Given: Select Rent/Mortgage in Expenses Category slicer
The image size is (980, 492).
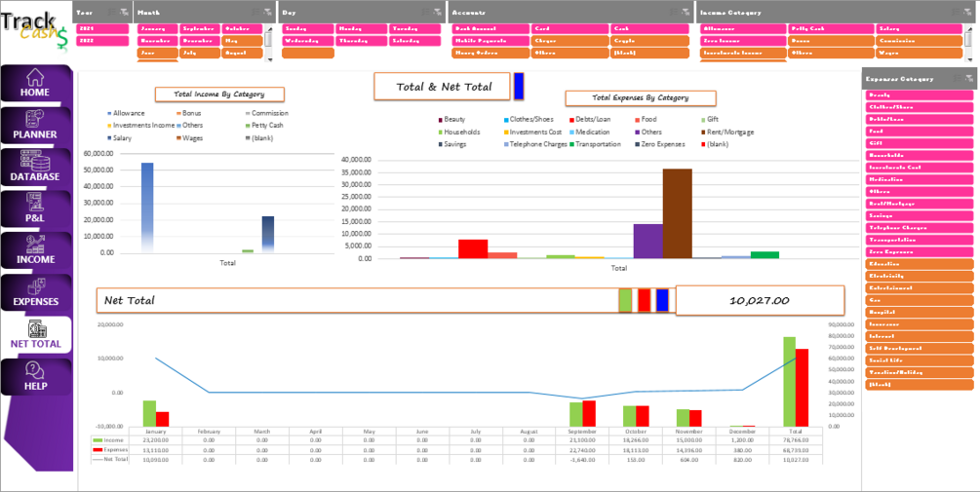Looking at the screenshot, I should click(x=920, y=204).
